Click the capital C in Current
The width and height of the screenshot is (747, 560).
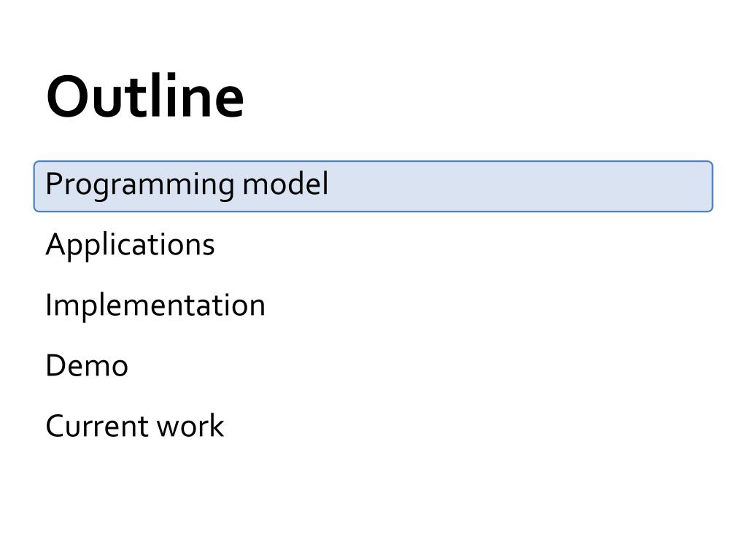click(55, 426)
